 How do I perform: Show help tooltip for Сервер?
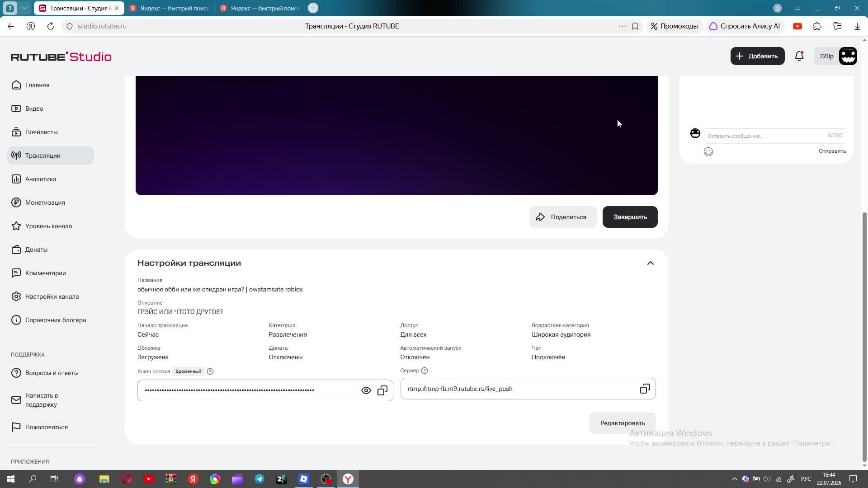(x=425, y=371)
